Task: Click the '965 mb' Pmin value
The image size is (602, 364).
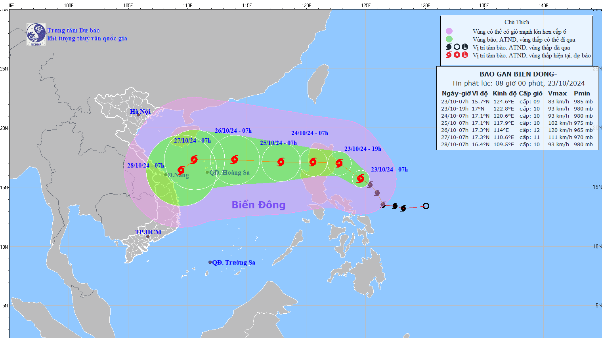Action: coord(583,130)
